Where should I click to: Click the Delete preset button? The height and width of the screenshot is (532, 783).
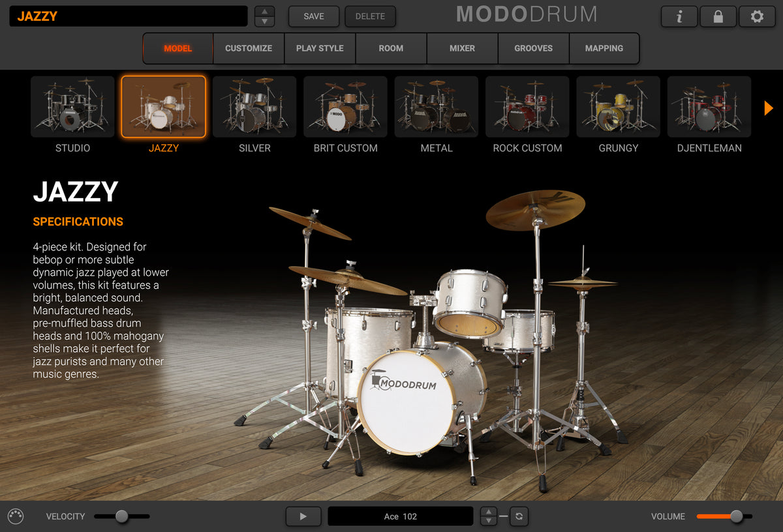(370, 16)
